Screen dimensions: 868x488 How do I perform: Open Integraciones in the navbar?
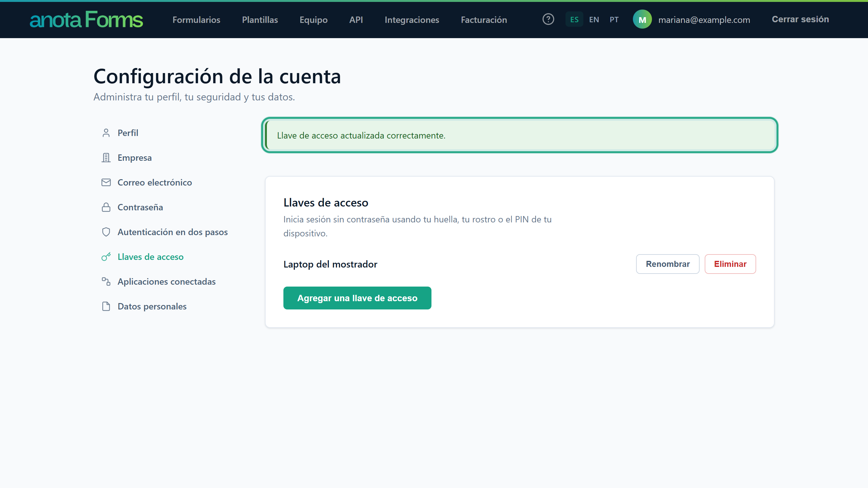pyautogui.click(x=412, y=20)
